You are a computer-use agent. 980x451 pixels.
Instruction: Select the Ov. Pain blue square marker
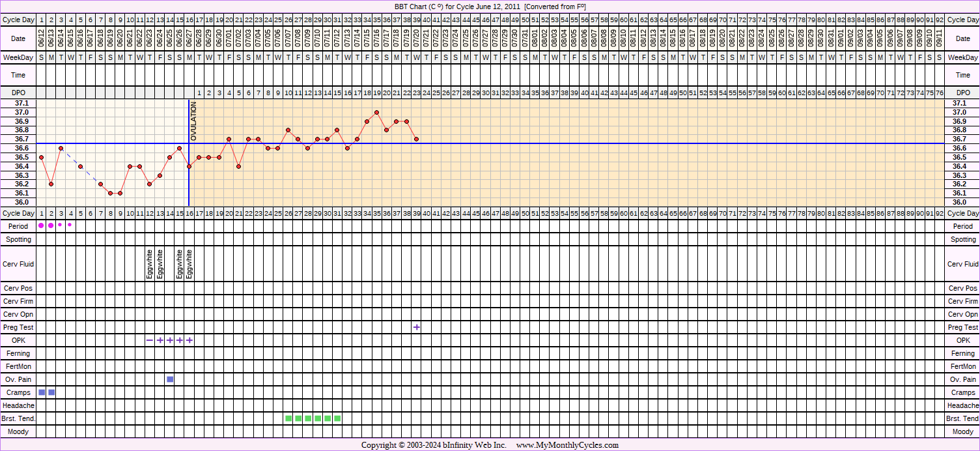[x=170, y=379]
